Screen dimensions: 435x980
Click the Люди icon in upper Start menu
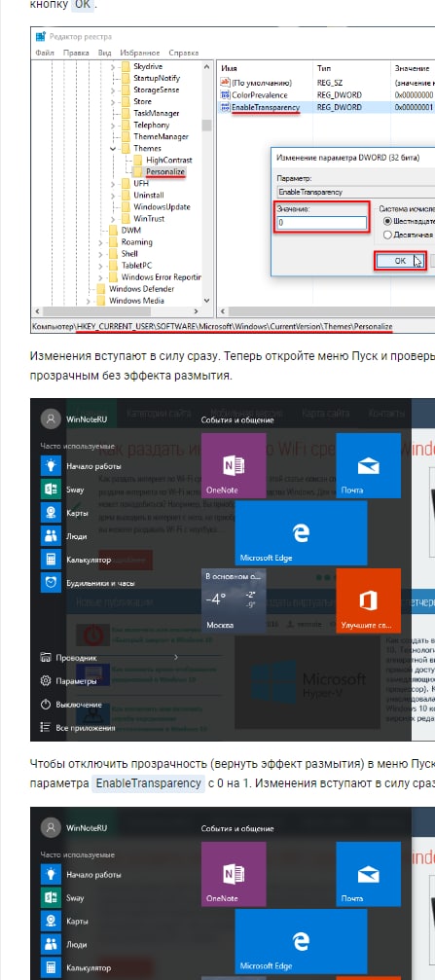click(x=50, y=535)
